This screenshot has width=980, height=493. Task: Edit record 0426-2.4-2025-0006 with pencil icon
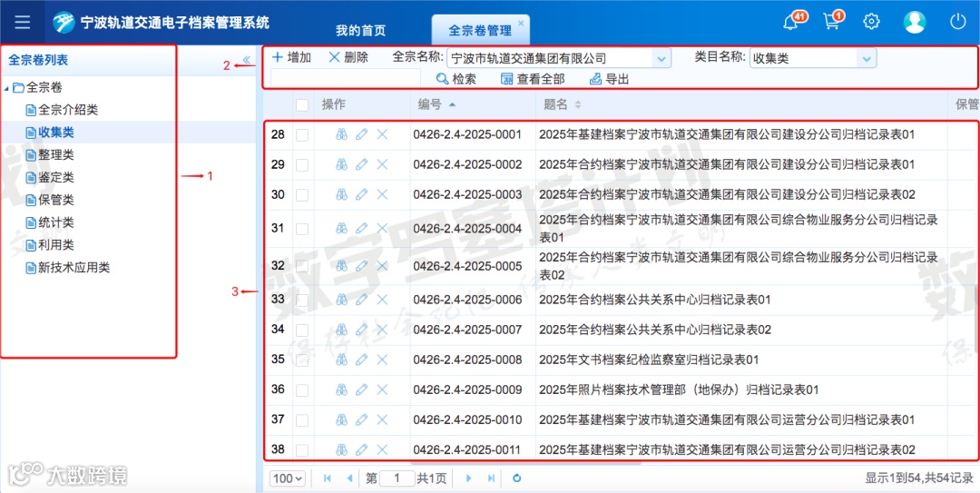pyautogui.click(x=361, y=299)
